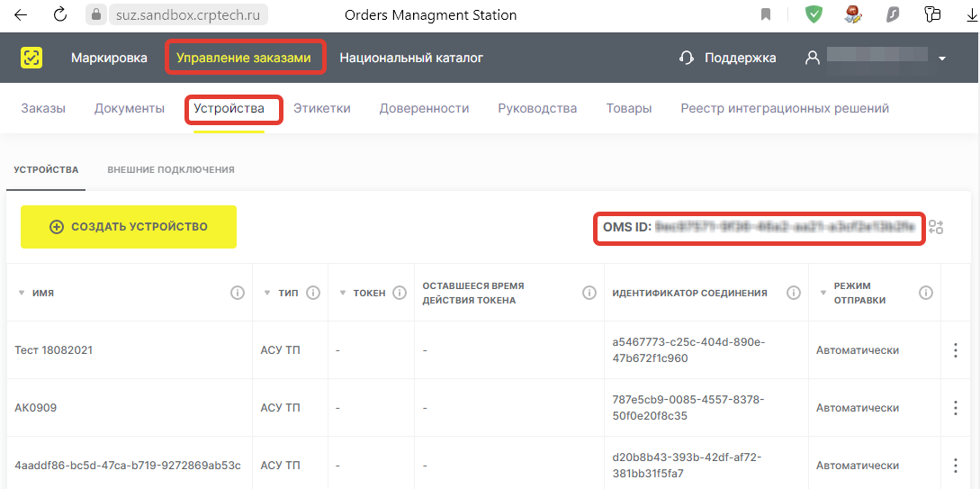Go to Национальный каталог menu item
This screenshot has width=980, height=489.
[411, 59]
